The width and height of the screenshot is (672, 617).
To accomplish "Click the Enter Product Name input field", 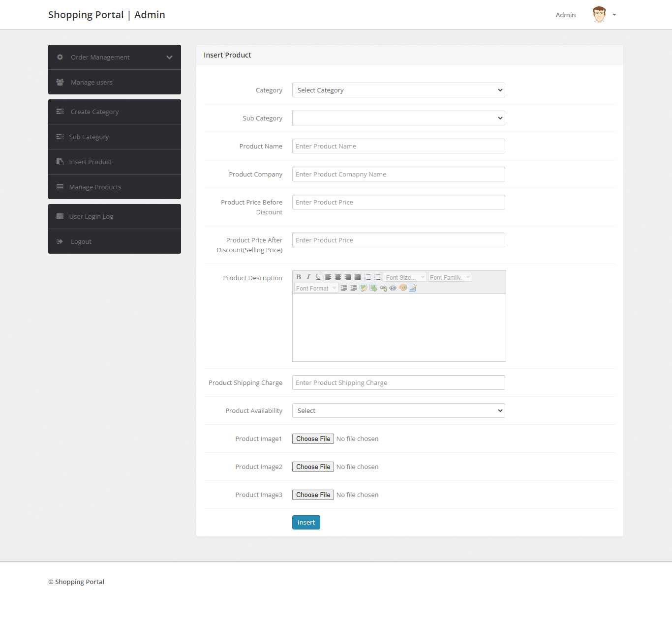I will point(398,146).
